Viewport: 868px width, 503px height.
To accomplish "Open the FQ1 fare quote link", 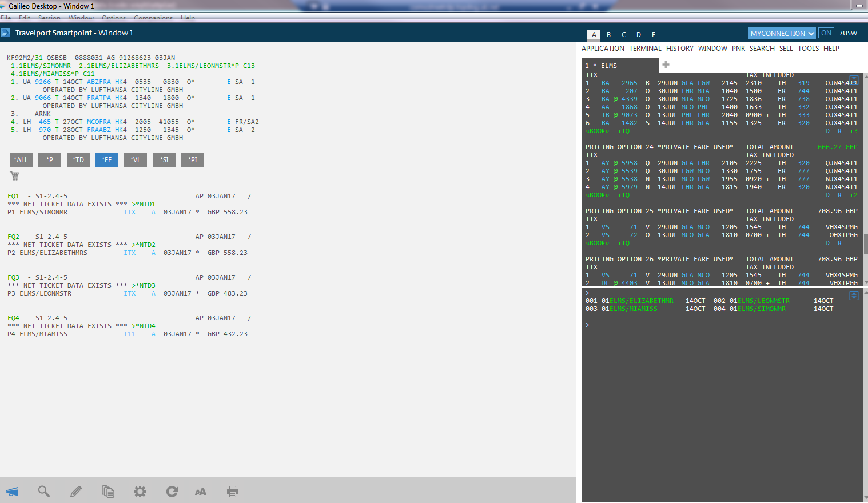I will point(13,196).
